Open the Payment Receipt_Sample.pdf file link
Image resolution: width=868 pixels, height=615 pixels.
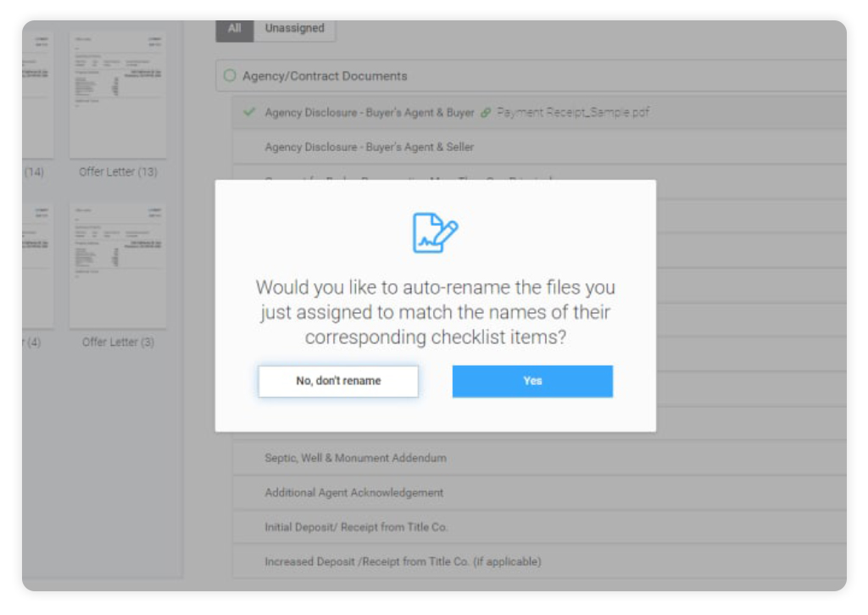(573, 112)
